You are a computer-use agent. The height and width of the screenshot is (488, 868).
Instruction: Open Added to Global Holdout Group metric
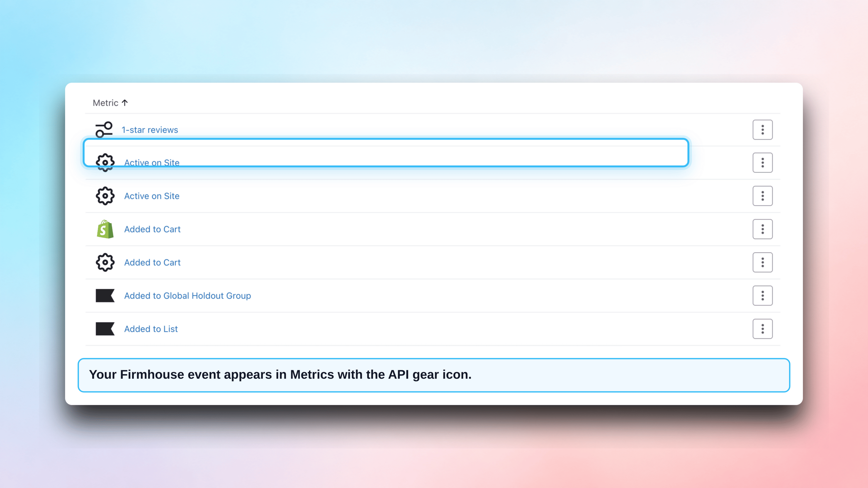click(x=187, y=296)
